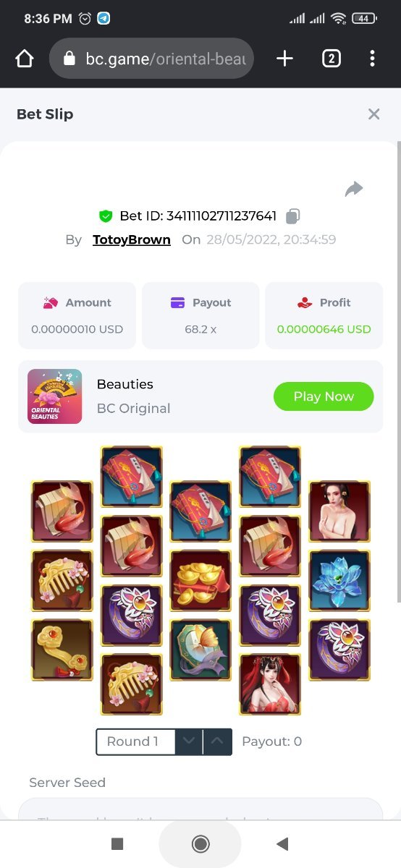Viewport: 401px width, 868px height.
Task: Open browser home icon
Action: pyautogui.click(x=25, y=59)
